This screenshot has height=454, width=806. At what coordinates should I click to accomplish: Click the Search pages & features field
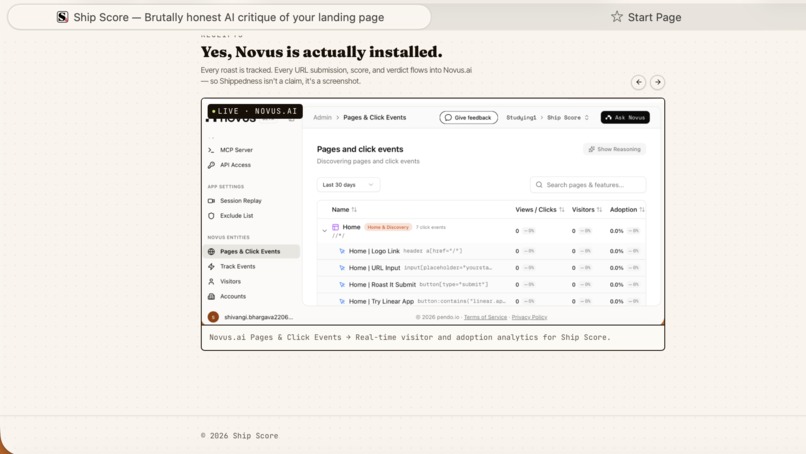tap(588, 185)
